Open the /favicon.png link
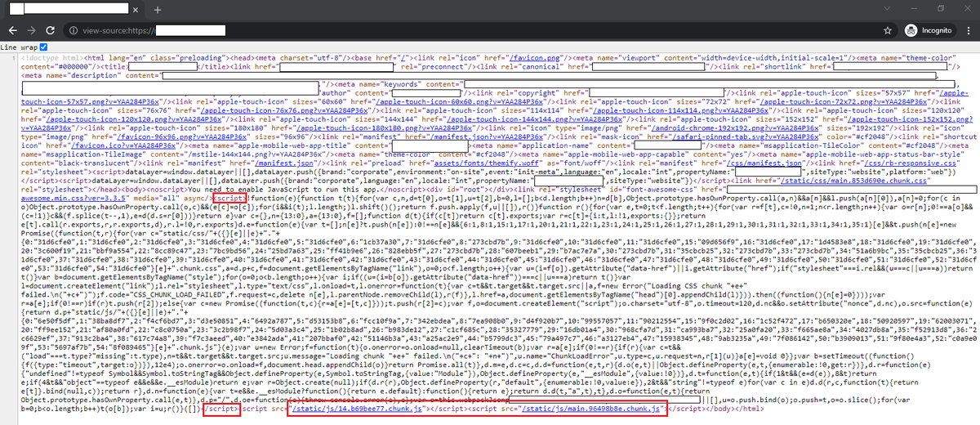The image size is (980, 425). [x=535, y=60]
